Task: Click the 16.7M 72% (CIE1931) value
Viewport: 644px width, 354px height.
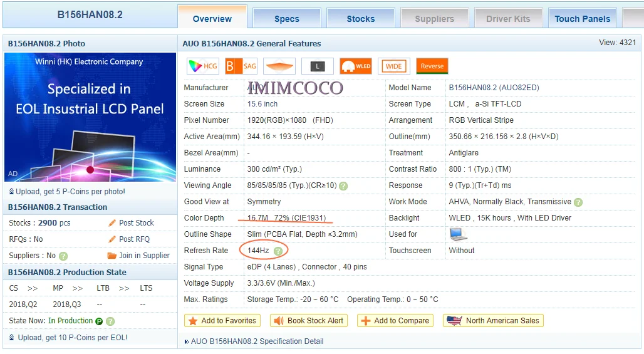Action: click(286, 218)
